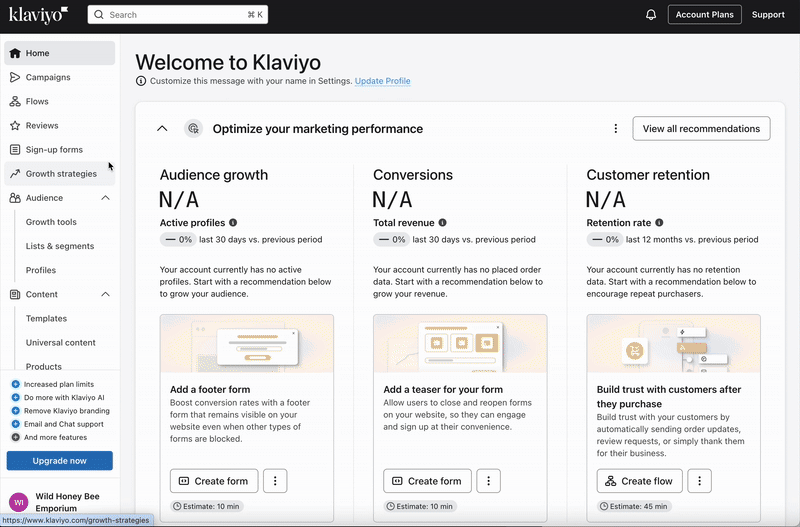This screenshot has height=527, width=800.
Task: Click the Content icon in the sidebar
Action: [x=15, y=294]
